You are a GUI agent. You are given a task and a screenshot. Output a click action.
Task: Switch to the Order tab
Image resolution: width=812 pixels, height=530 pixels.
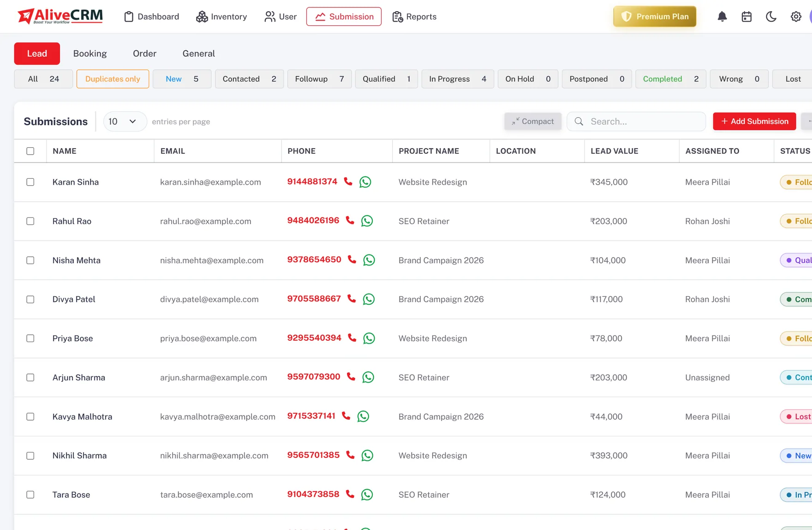click(x=144, y=54)
